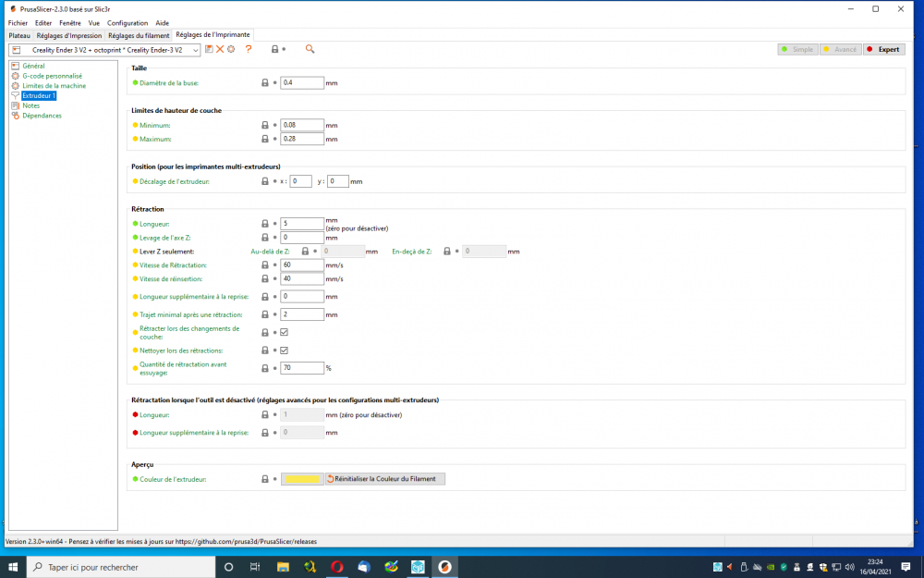The width and height of the screenshot is (924, 578).
Task: Switch to Réglages du filament tab
Action: (x=139, y=35)
